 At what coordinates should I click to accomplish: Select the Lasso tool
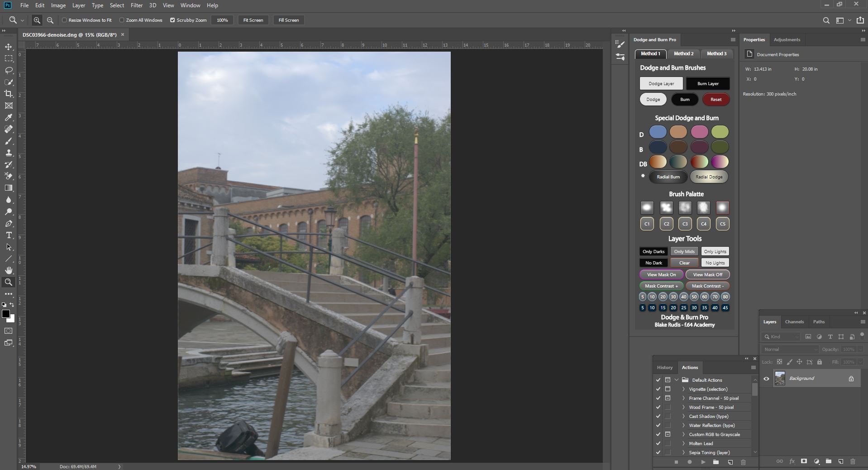[x=9, y=71]
